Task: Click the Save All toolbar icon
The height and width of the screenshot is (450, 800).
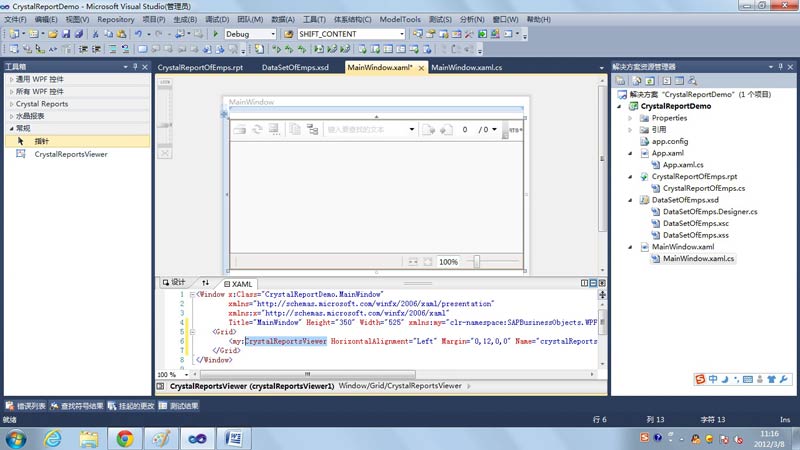Action: pyautogui.click(x=79, y=34)
